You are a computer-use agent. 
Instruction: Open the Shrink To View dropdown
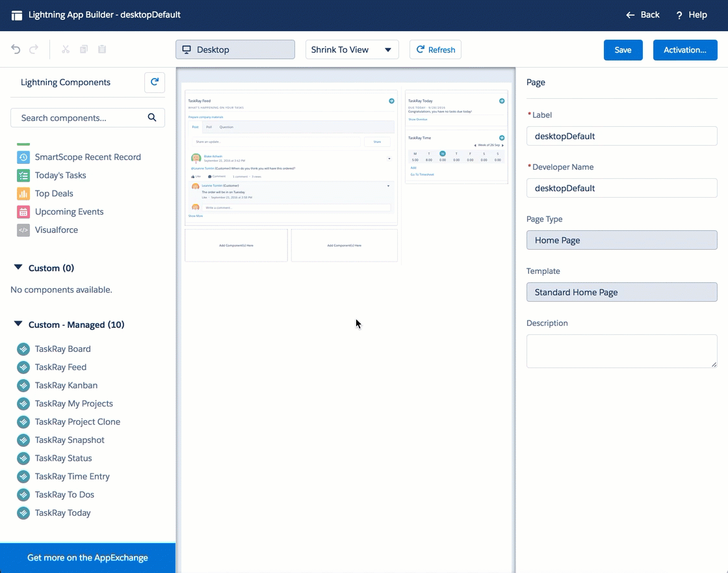point(352,49)
